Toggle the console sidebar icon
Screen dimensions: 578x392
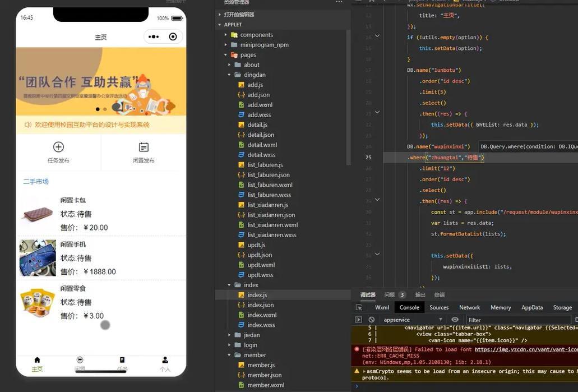pos(358,319)
